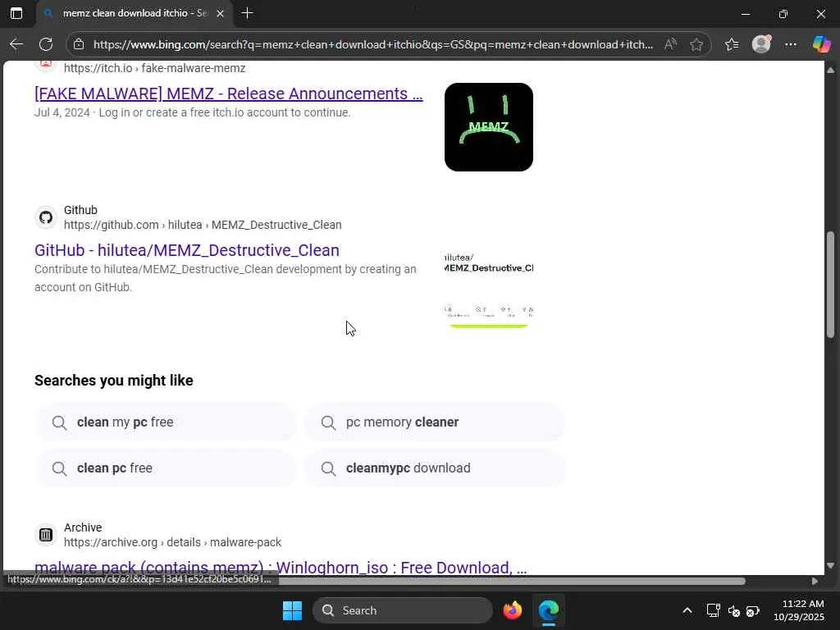Open the browser profile avatar
Screen dimensions: 840x630
pyautogui.click(x=761, y=44)
